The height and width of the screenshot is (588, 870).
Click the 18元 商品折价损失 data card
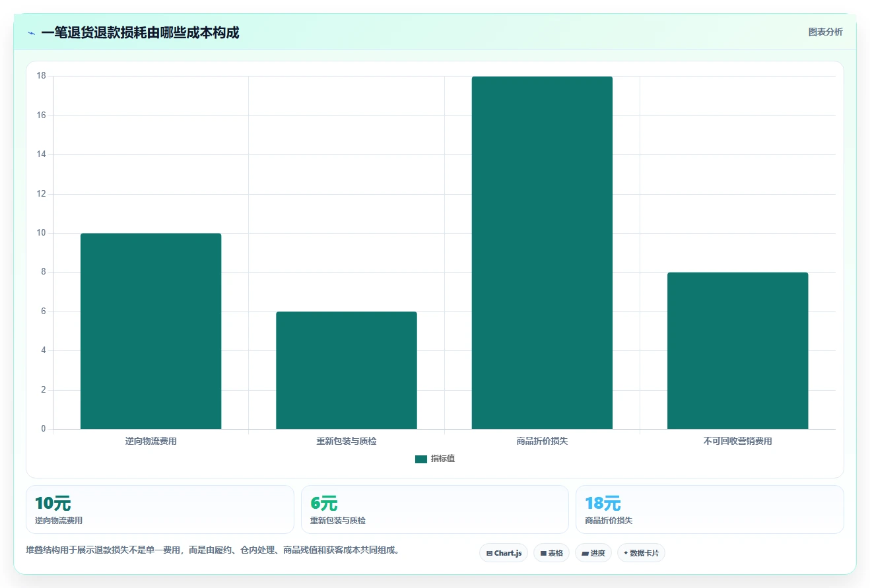point(710,509)
